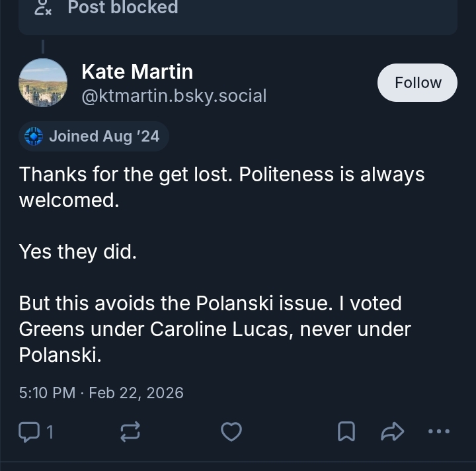Screen dimensions: 476x471
Task: Click the paragraph mentioning Caroline Lucas
Action: (214, 329)
